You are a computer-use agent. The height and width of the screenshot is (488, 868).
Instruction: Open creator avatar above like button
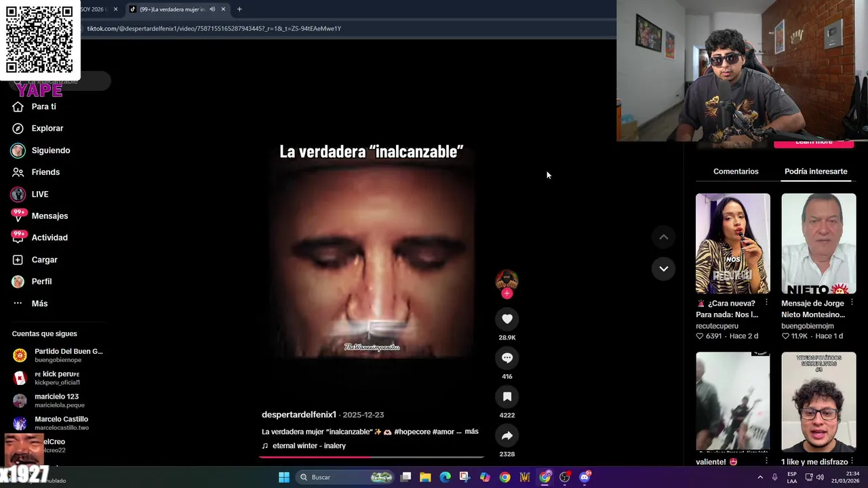coord(507,280)
